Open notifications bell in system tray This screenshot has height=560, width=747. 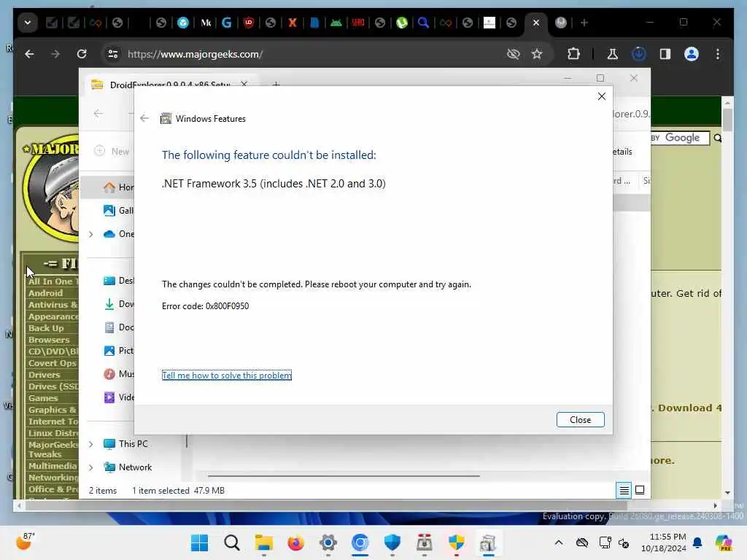point(697,542)
